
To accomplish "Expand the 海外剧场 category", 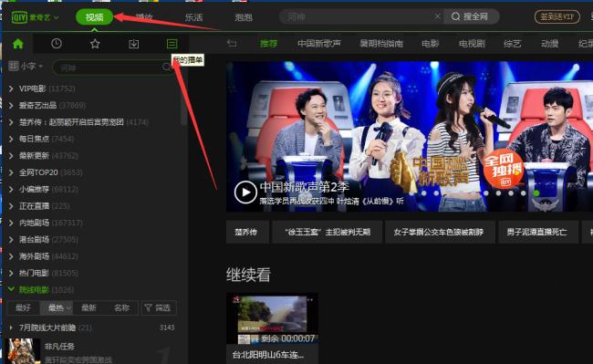I will [x=11, y=256].
